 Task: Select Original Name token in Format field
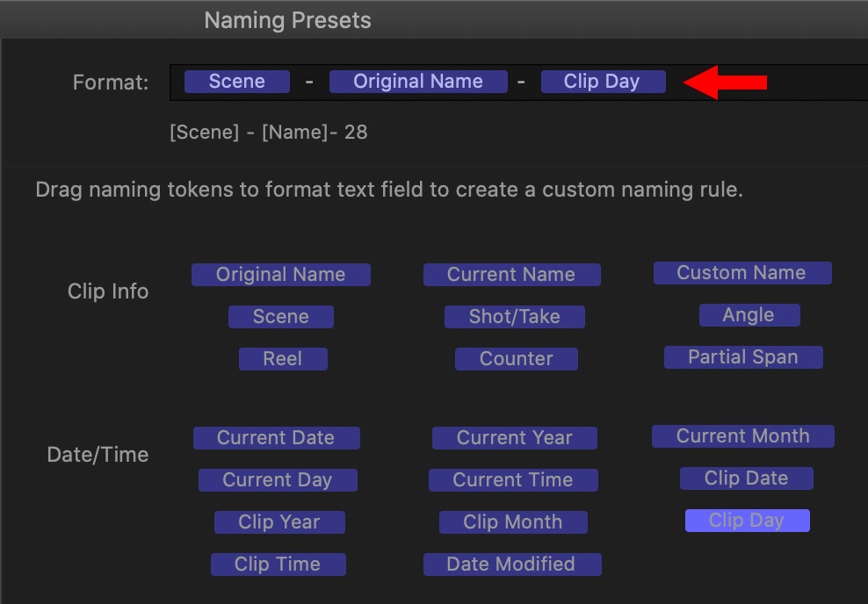pyautogui.click(x=418, y=82)
